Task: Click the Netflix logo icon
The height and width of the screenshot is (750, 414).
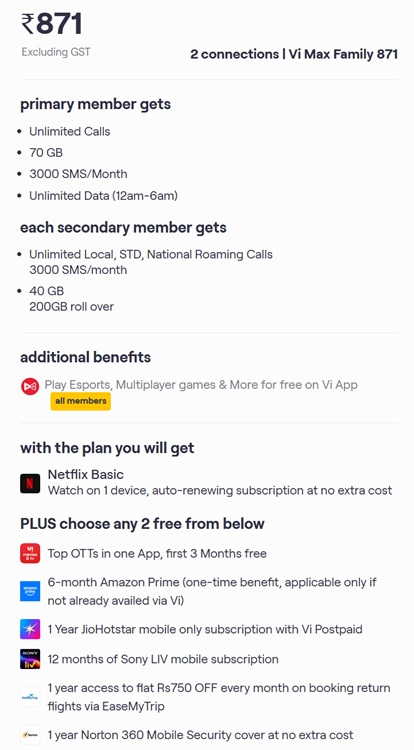Action: pos(30,483)
